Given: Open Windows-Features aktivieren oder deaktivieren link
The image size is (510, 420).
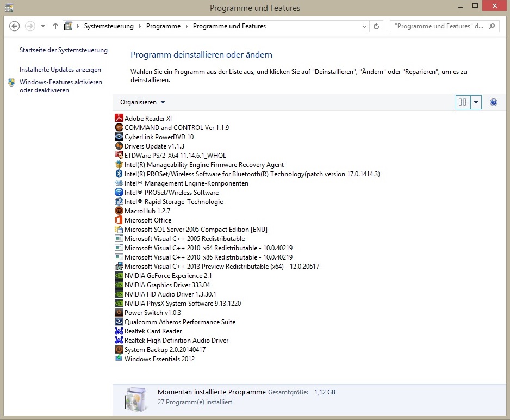Looking at the screenshot, I should click(x=61, y=86).
